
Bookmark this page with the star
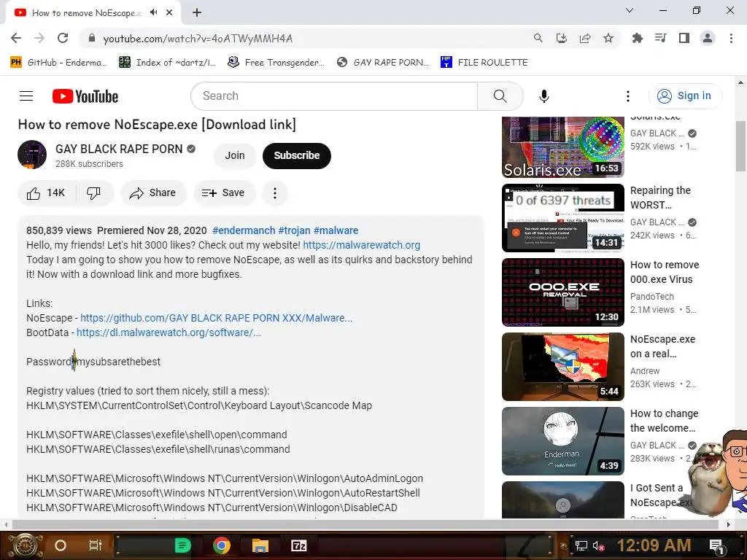pos(608,38)
